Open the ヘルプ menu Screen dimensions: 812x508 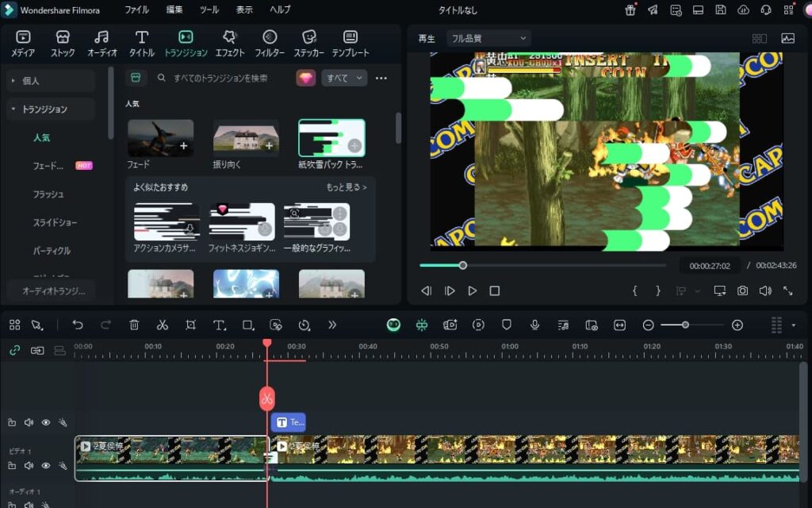point(280,10)
